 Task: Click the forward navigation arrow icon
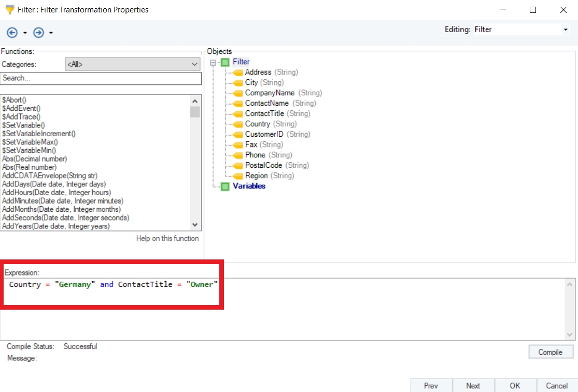(38, 33)
